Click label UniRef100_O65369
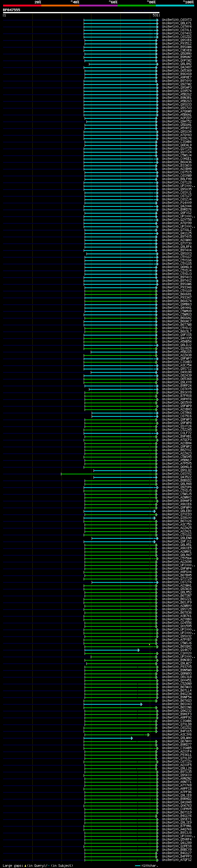Screen dimensions: 197x868 coord(176,71)
